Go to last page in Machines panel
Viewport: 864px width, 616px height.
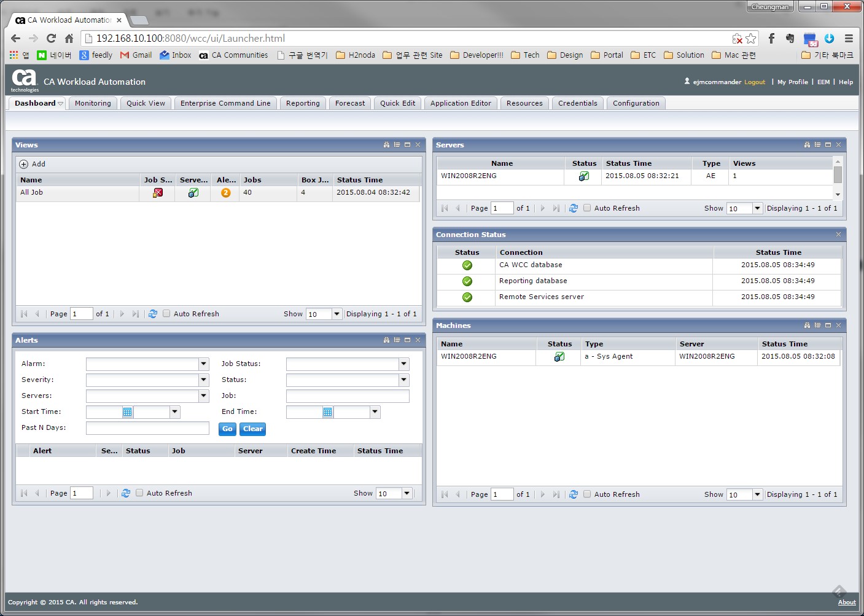pos(556,494)
